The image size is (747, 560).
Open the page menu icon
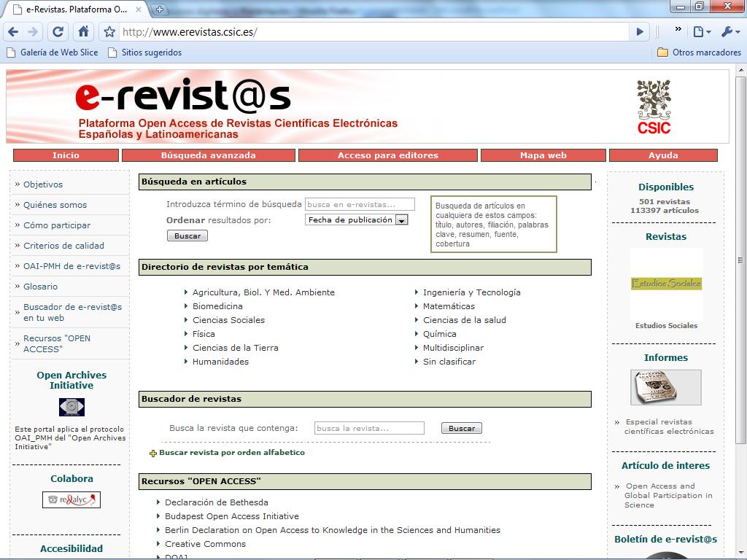702,32
